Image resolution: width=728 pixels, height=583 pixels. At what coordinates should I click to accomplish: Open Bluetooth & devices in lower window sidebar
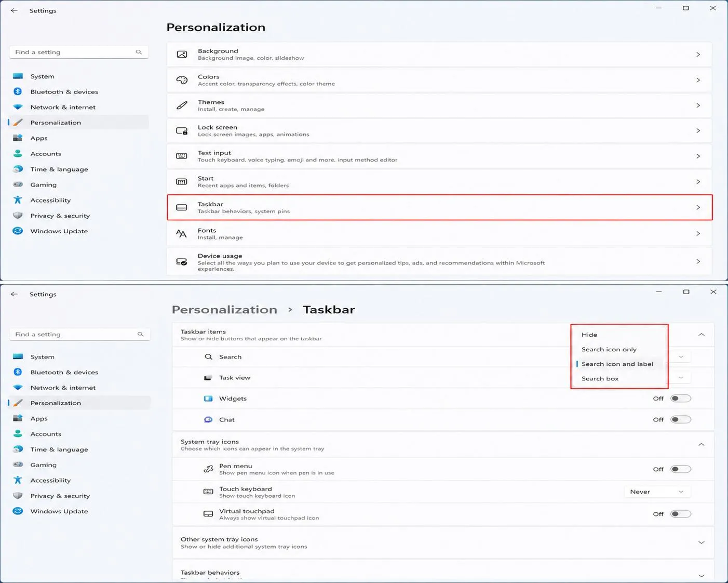79,372
